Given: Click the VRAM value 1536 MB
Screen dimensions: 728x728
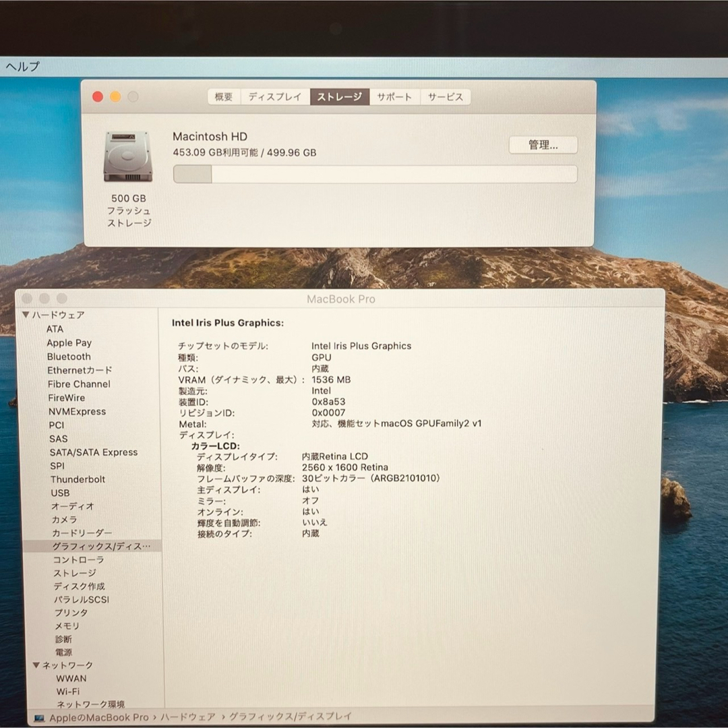Looking at the screenshot, I should pos(331,380).
